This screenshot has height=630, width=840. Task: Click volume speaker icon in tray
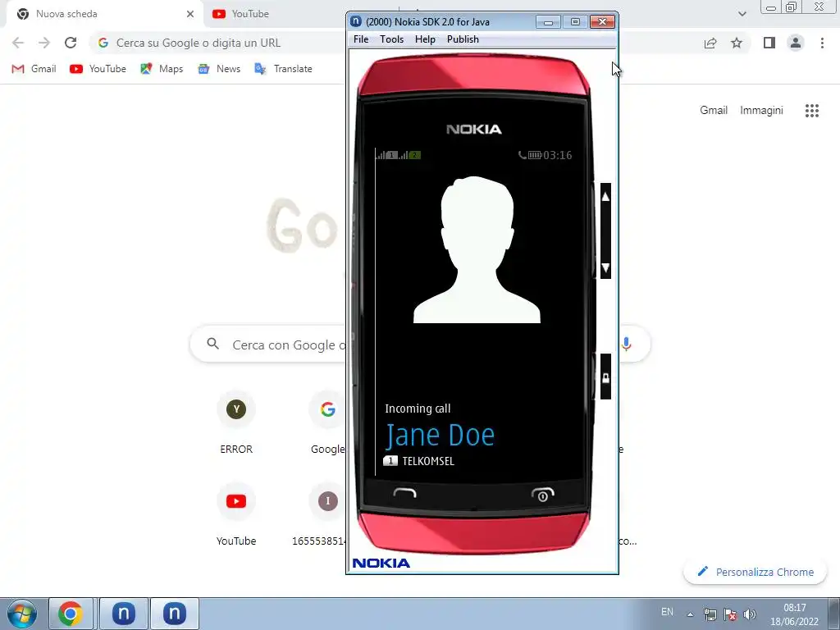click(x=750, y=614)
